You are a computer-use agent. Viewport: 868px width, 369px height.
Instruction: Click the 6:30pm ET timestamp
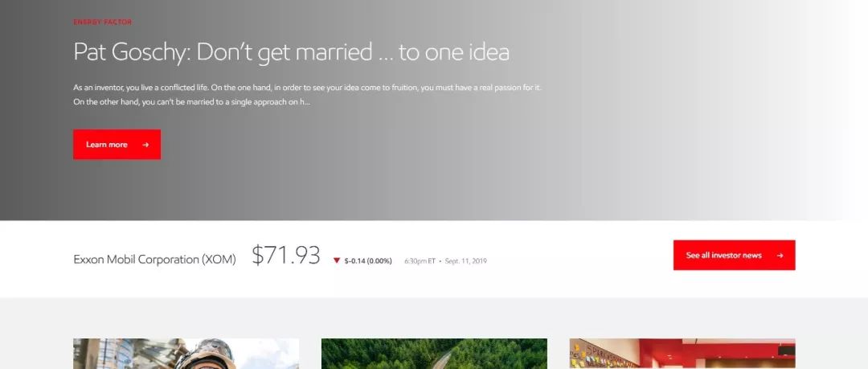tap(420, 261)
